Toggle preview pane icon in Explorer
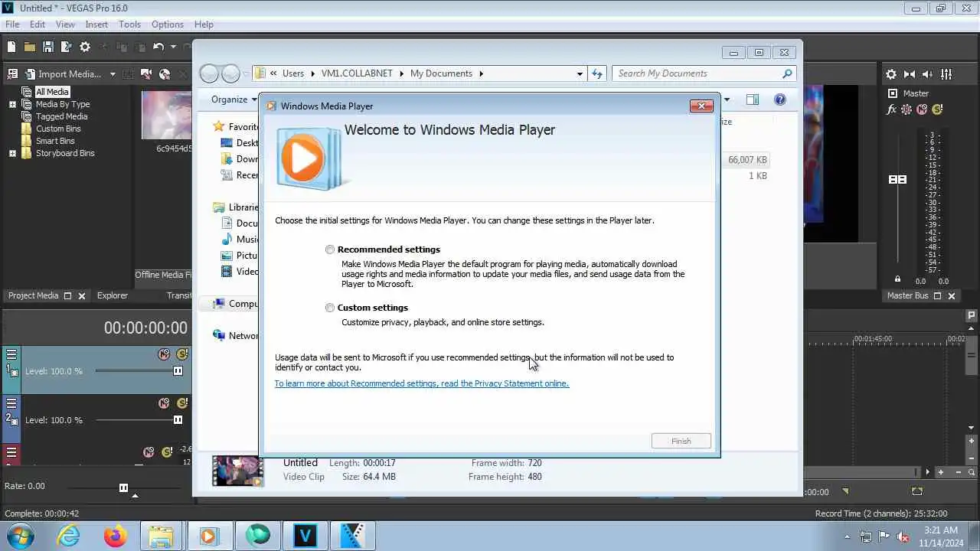 [753, 99]
